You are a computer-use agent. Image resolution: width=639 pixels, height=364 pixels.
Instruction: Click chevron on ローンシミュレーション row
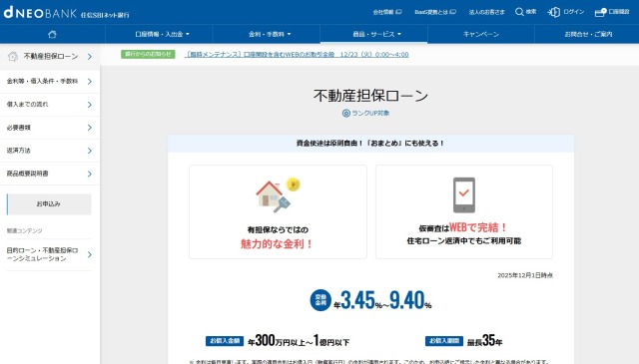90,255
